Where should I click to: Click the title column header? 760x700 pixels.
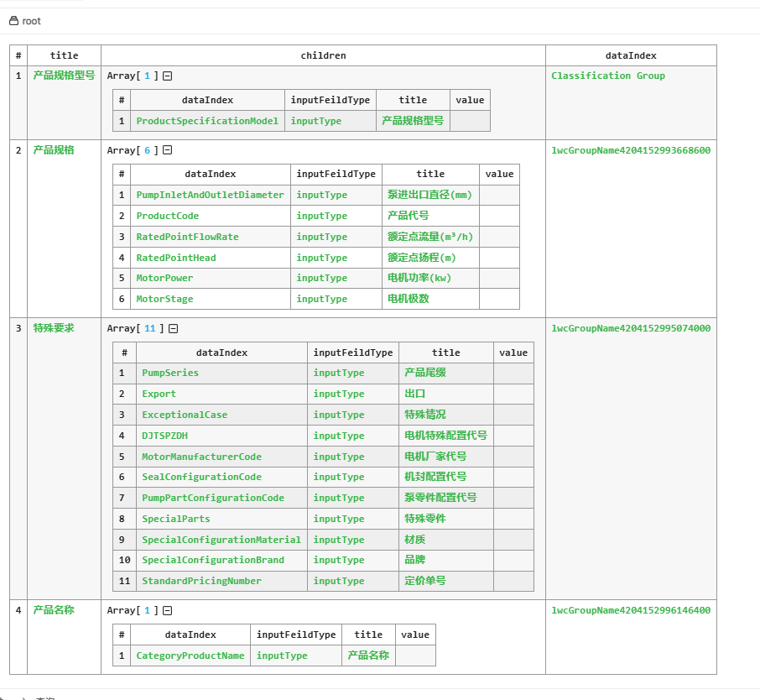coord(64,55)
